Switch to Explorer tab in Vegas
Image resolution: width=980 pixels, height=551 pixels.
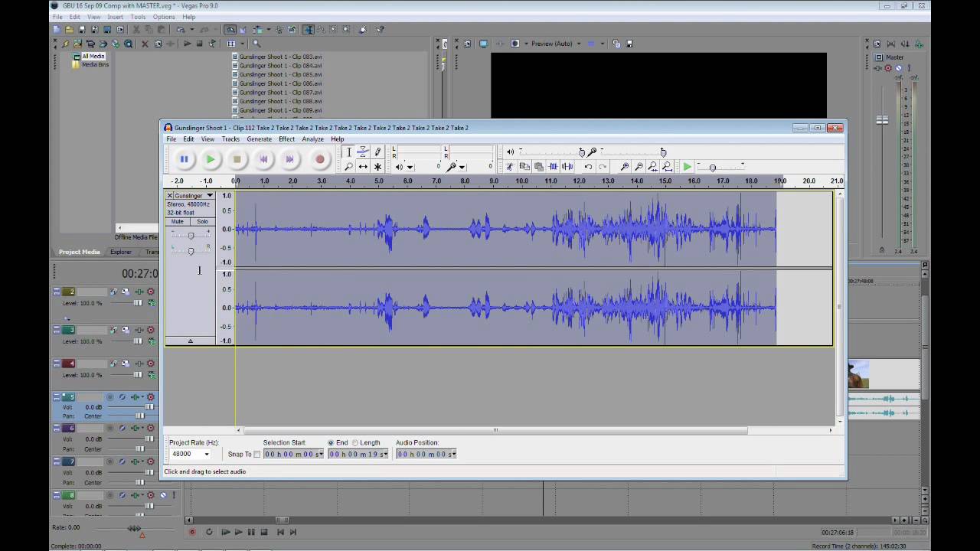click(120, 252)
